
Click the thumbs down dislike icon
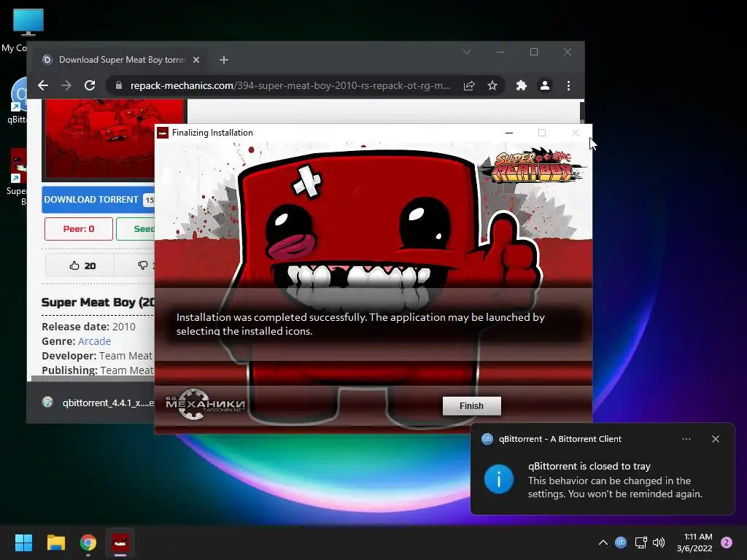pyautogui.click(x=142, y=265)
